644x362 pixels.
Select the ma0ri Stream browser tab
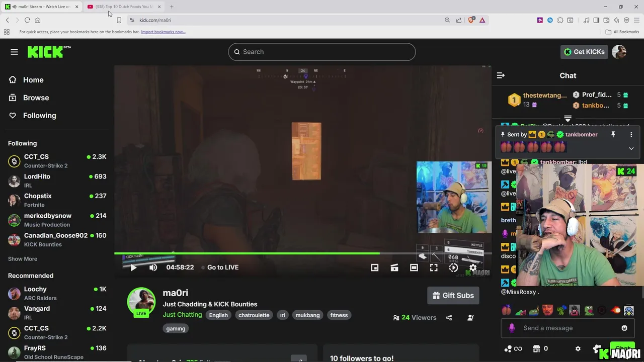click(41, 7)
